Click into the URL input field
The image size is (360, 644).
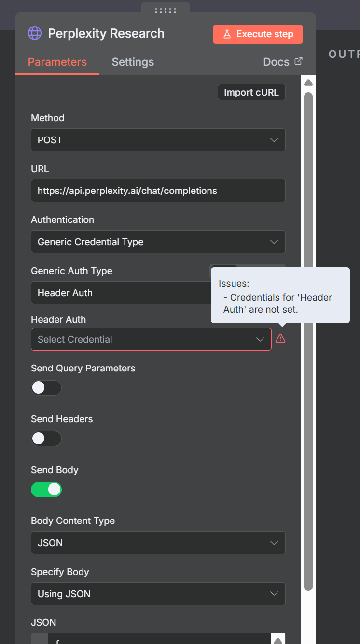pyautogui.click(x=158, y=191)
